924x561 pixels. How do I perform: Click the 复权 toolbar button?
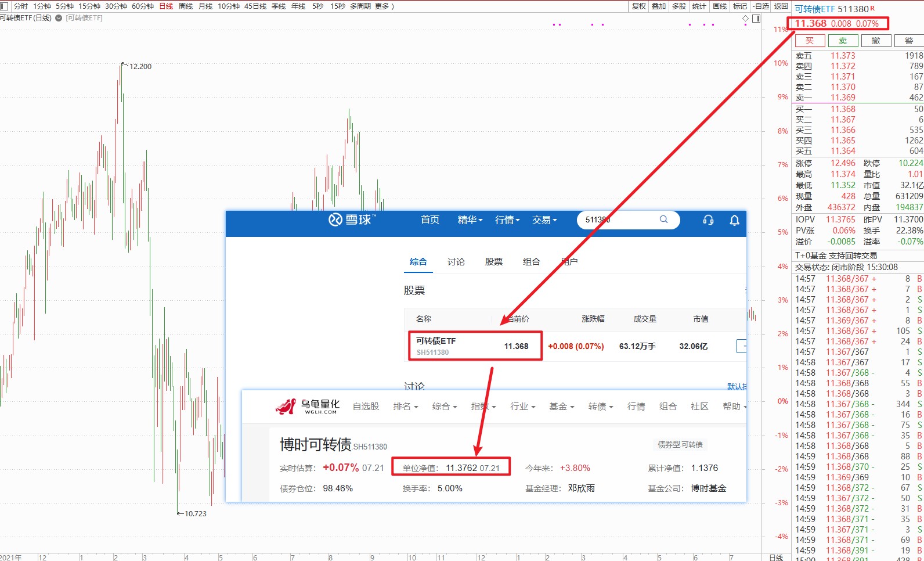(x=639, y=6)
